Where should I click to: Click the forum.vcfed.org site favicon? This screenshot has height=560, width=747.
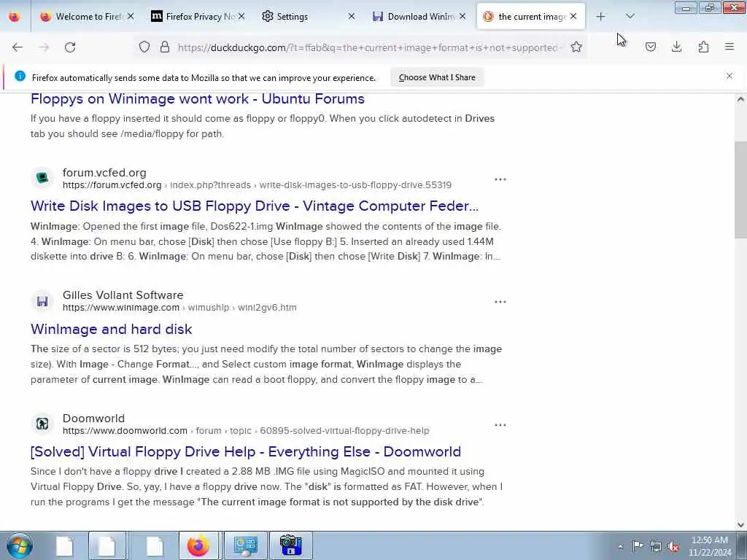point(42,179)
